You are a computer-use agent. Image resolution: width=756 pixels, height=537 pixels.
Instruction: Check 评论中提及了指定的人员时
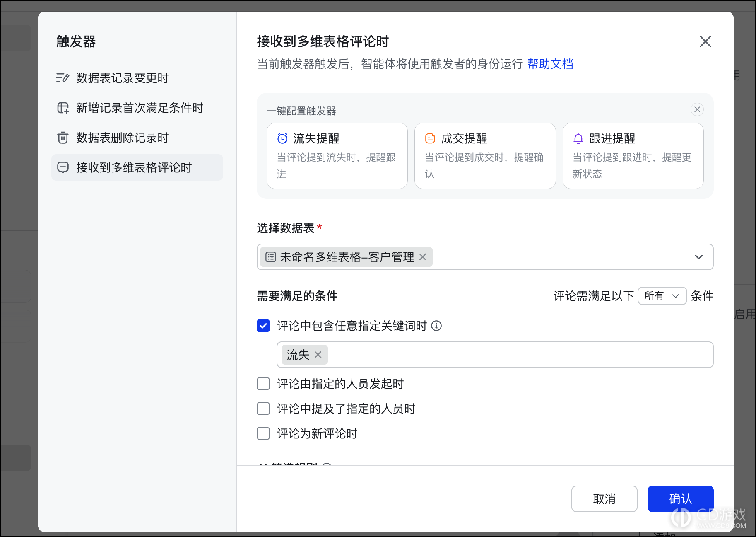(x=263, y=409)
